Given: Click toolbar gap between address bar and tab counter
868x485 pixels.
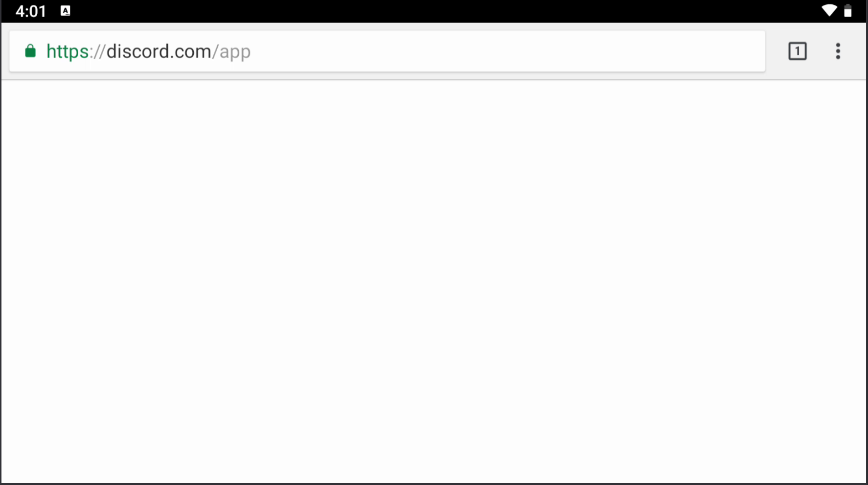Looking at the screenshot, I should click(x=777, y=51).
